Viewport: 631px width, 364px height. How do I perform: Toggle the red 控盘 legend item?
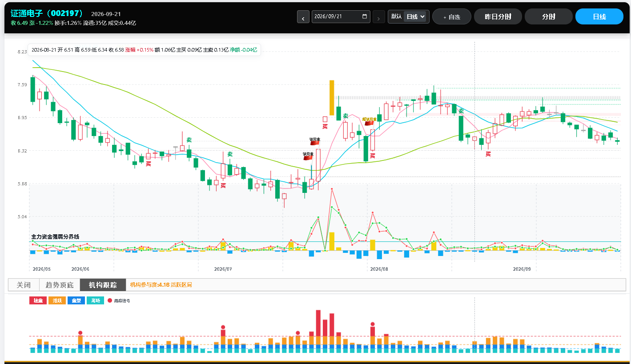coord(38,301)
